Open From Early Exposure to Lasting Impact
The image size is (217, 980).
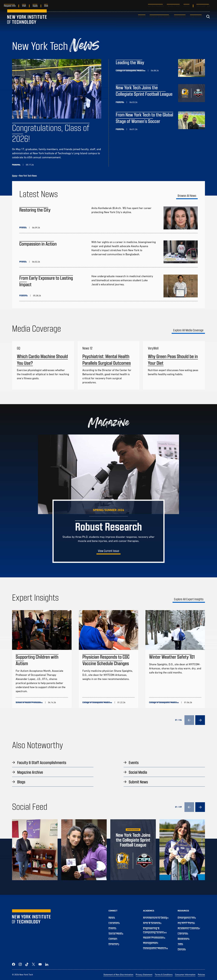pyautogui.click(x=46, y=282)
